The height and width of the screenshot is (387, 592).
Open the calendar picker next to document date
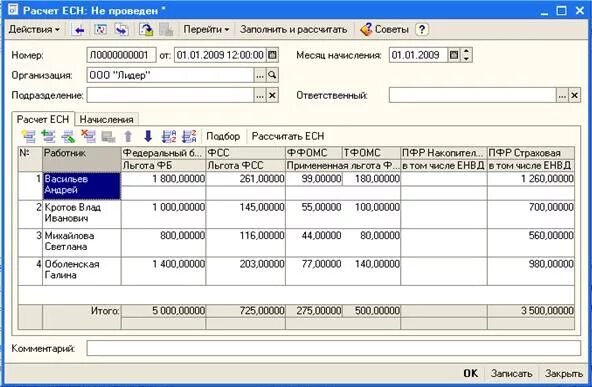coord(272,55)
